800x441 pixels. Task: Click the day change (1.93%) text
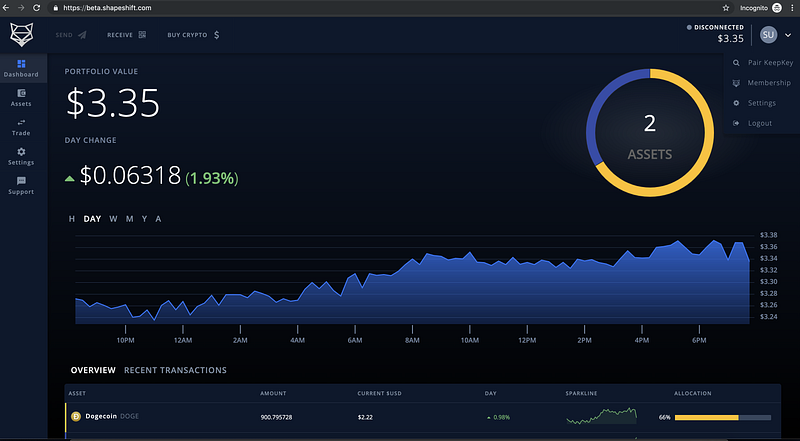point(212,178)
